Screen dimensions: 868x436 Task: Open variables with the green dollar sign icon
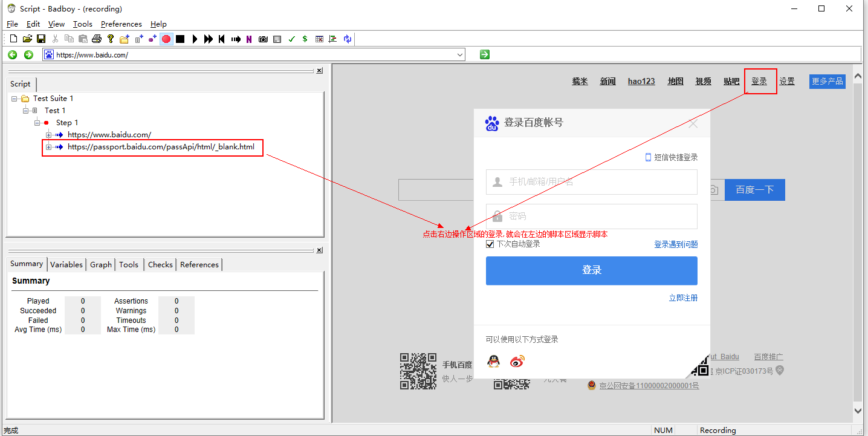point(305,39)
